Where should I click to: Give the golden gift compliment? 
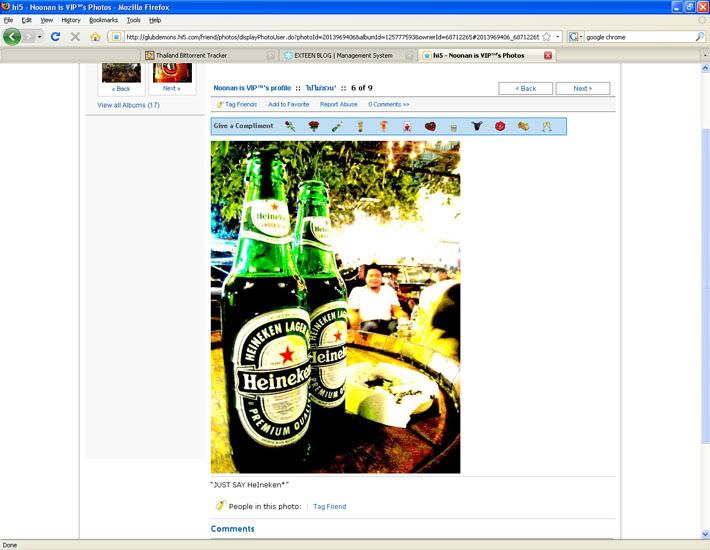(523, 126)
